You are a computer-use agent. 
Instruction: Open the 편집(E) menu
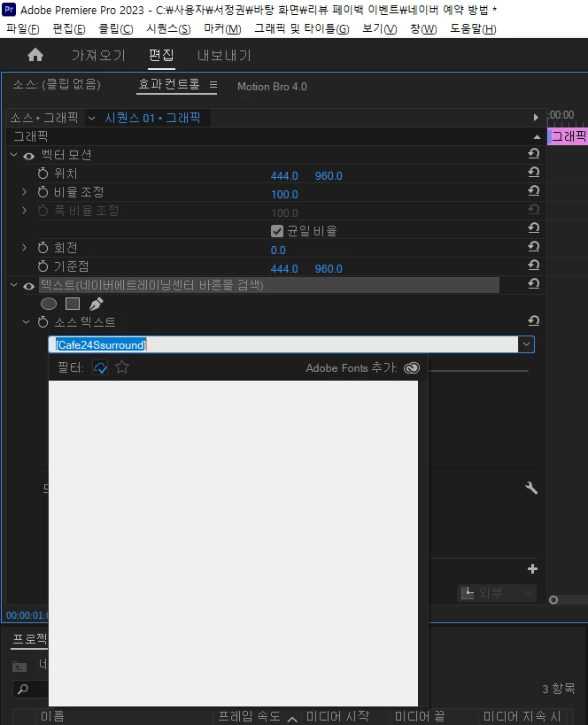69,28
